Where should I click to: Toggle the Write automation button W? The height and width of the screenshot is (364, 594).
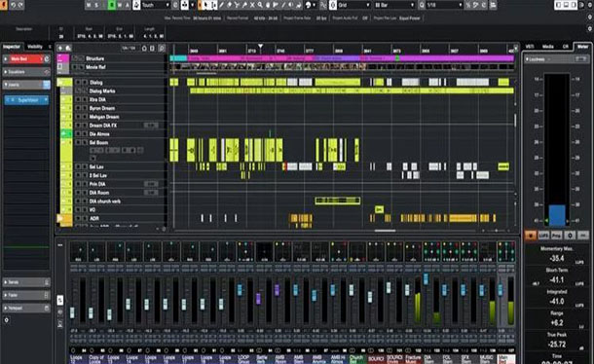(120, 5)
